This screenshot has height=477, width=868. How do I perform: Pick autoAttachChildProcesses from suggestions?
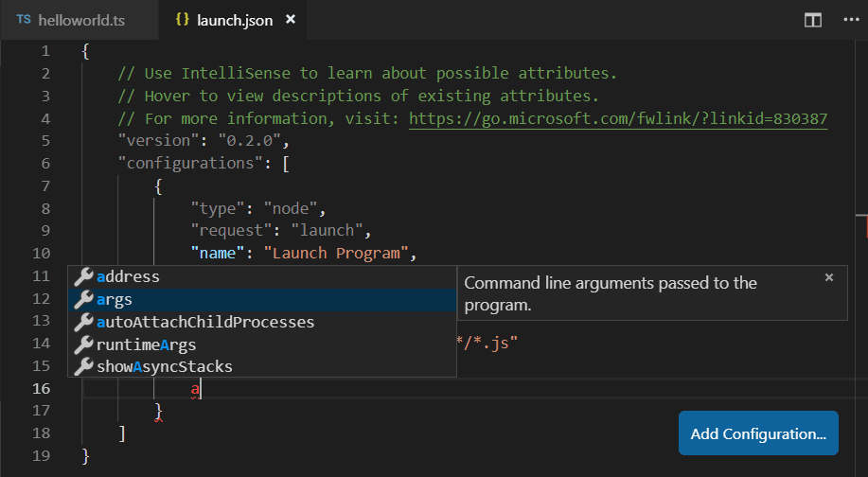205,322
